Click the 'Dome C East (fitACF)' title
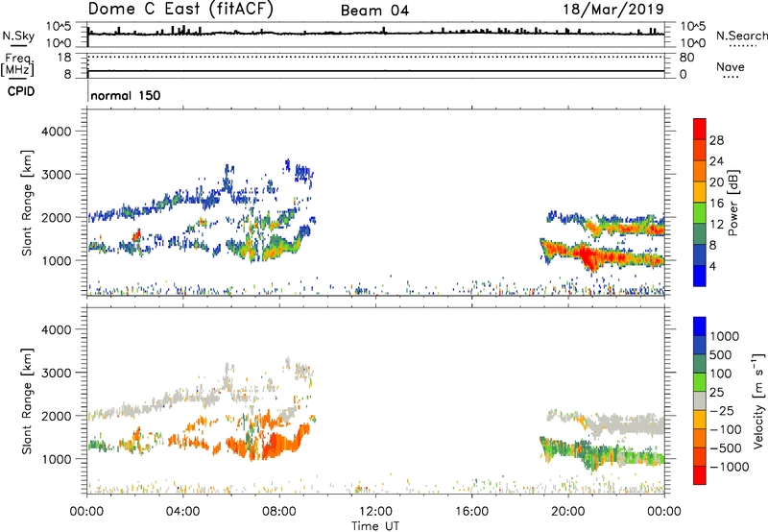This screenshot has height=532, width=768. (180, 9)
